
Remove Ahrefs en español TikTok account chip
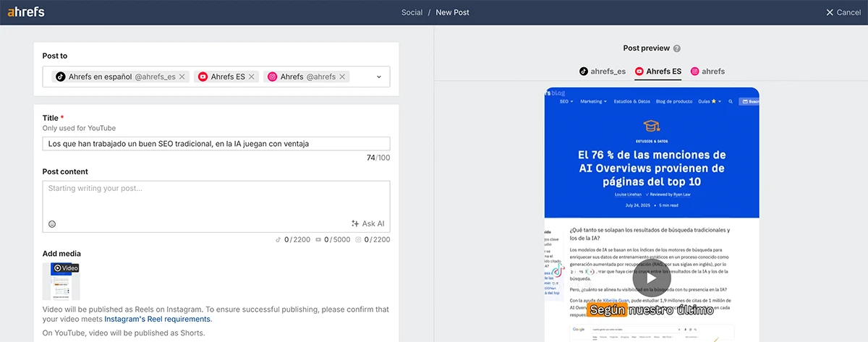pos(182,77)
